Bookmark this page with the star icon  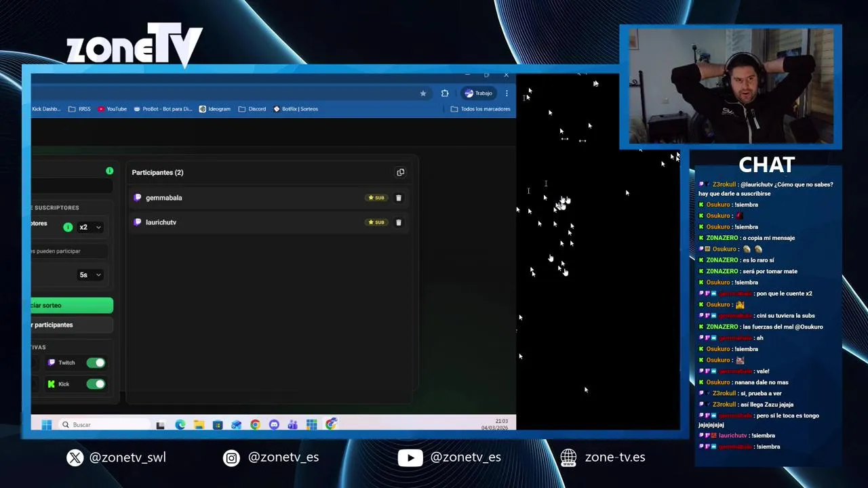pyautogui.click(x=423, y=94)
